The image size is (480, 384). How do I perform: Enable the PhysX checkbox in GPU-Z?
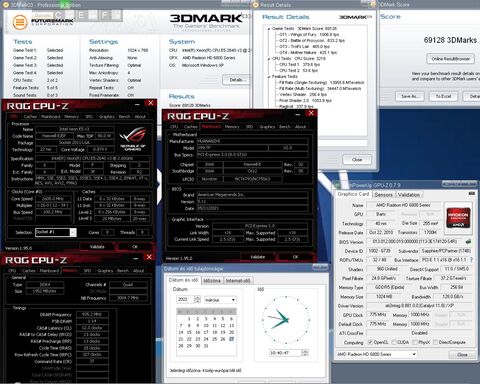415,342
